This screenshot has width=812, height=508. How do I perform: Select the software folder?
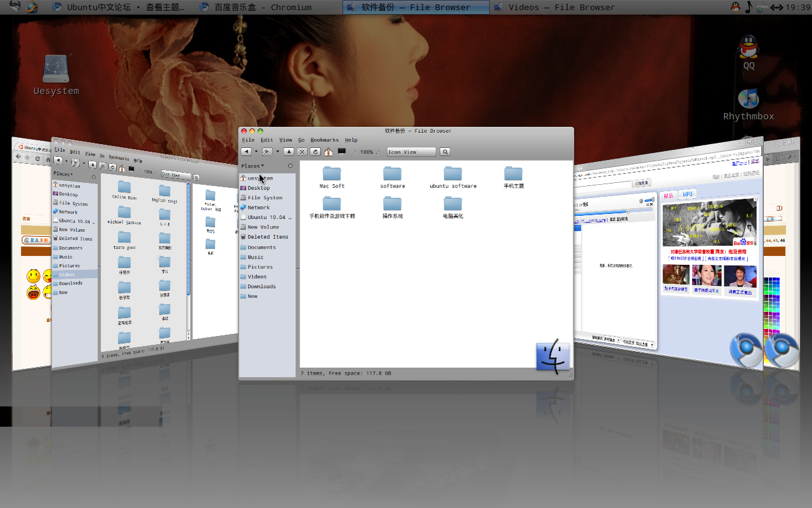pos(393,177)
